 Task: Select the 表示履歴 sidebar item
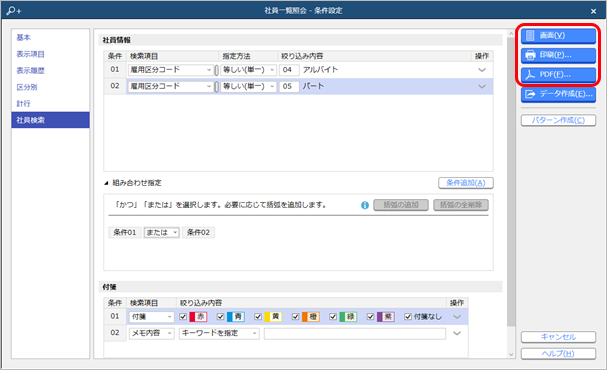click(50, 70)
